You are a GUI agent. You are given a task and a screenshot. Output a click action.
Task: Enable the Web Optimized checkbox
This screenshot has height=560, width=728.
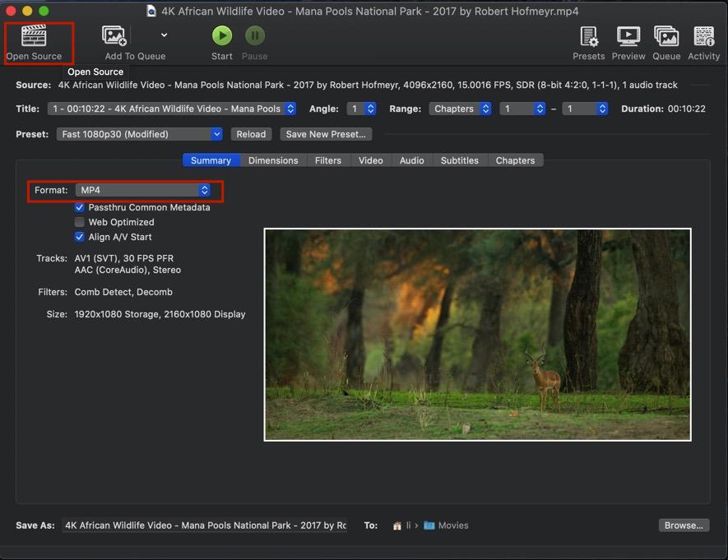80,222
